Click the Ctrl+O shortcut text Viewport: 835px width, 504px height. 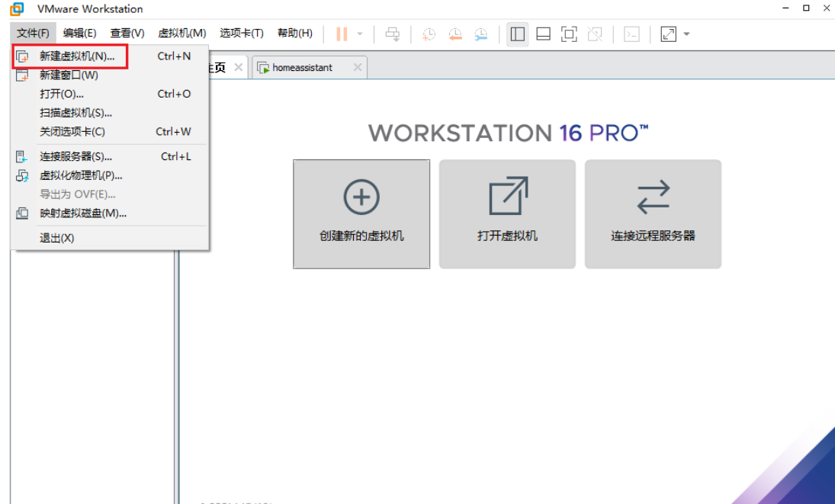coord(174,95)
